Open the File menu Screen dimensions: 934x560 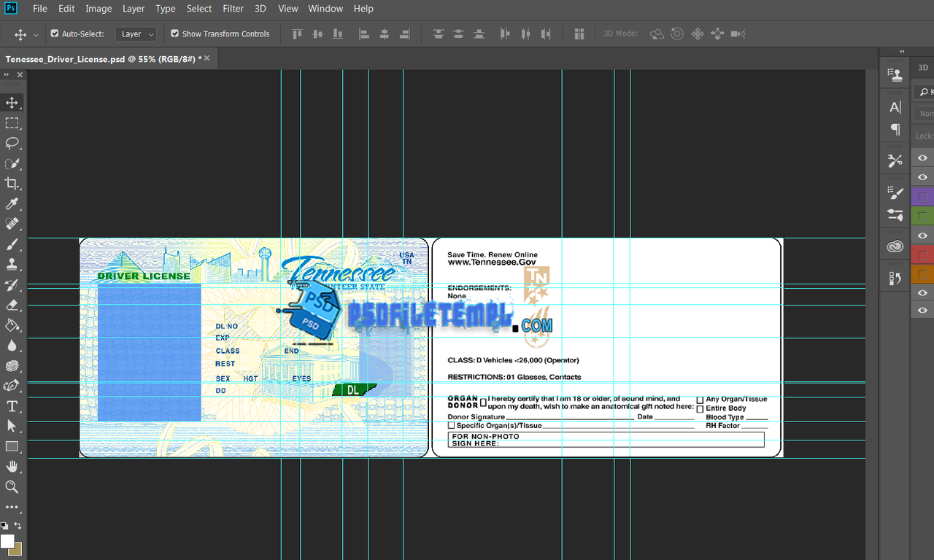tap(40, 9)
